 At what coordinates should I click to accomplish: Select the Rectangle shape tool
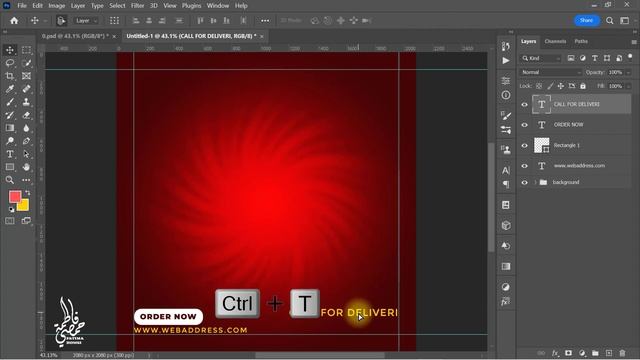pyautogui.click(x=10, y=167)
